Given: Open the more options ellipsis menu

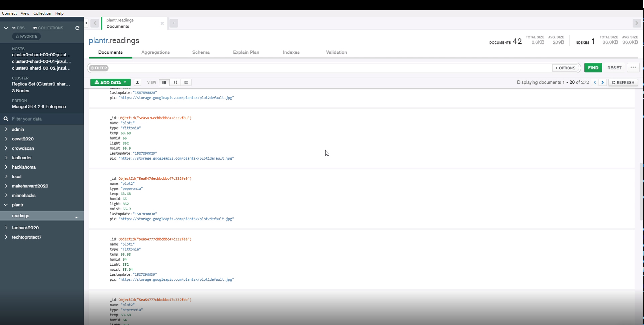Looking at the screenshot, I should click(x=633, y=67).
